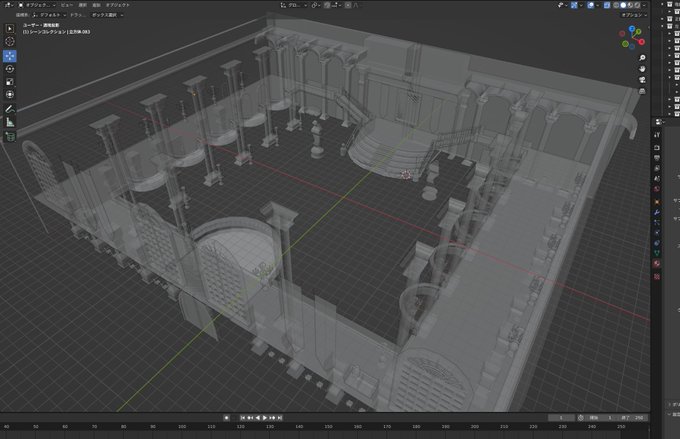Open the Material properties tab icon
680x439 pixels.
coord(657,263)
